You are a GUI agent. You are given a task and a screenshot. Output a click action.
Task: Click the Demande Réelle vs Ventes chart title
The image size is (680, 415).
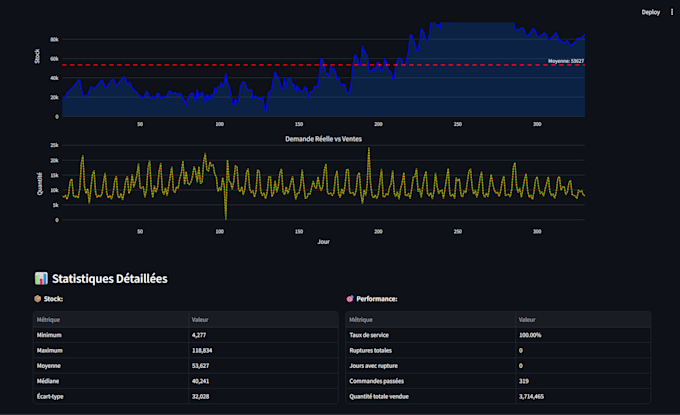(x=324, y=139)
